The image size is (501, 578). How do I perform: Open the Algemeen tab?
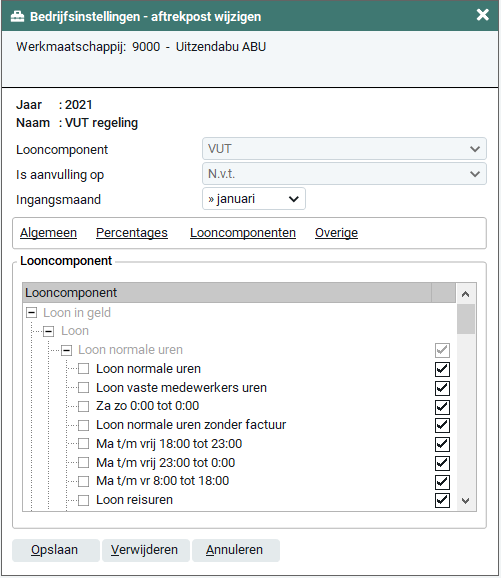(x=48, y=233)
